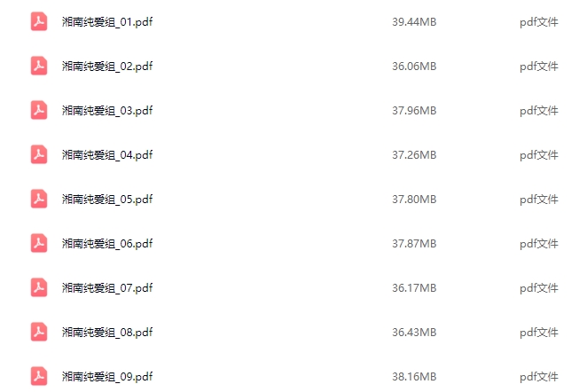587x392 pixels.
Task: Click the pdf文件 type label for file 08
Action: coord(539,333)
